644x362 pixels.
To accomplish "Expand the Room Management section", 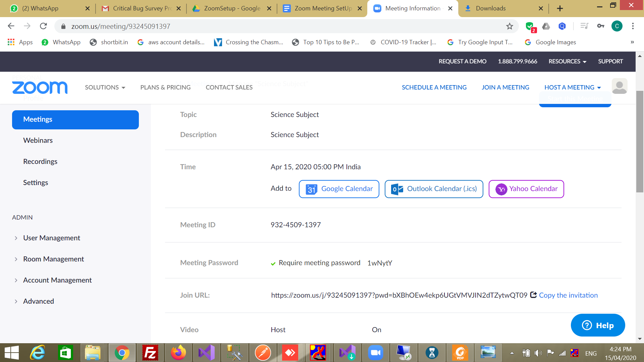I will pos(53,259).
